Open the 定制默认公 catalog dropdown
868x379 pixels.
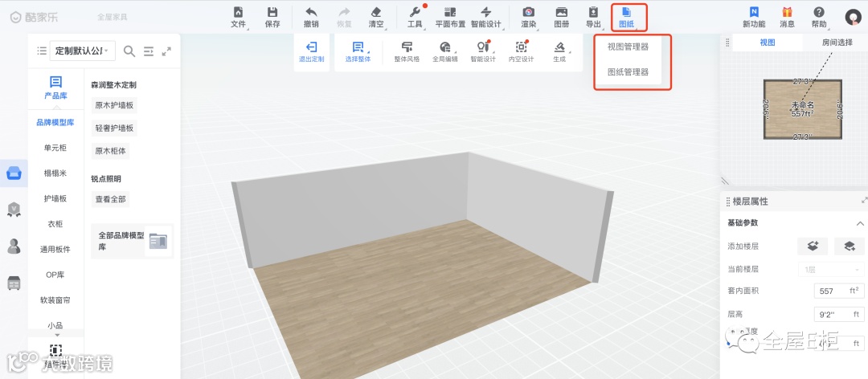click(82, 51)
